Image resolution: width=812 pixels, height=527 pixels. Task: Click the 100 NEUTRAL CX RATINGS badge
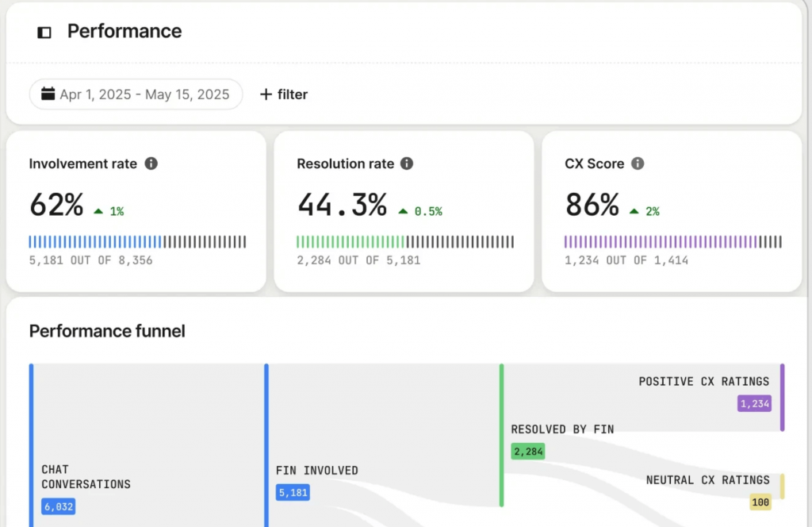(760, 502)
